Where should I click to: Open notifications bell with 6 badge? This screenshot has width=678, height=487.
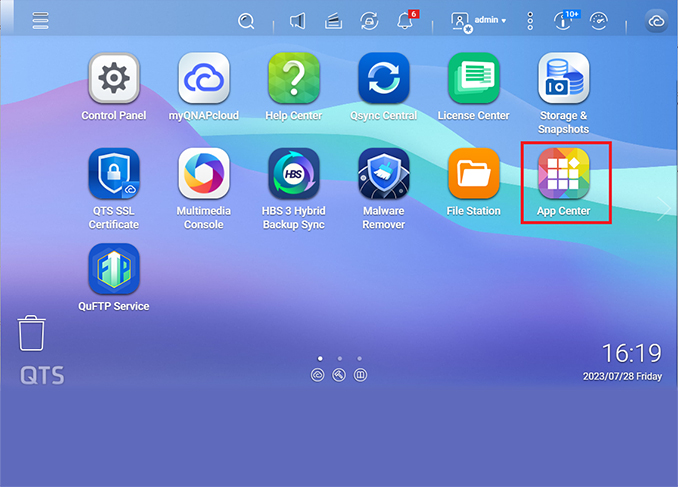click(407, 20)
